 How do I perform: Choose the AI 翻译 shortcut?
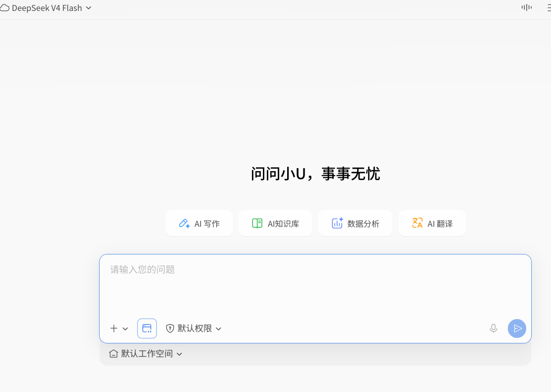pos(432,224)
